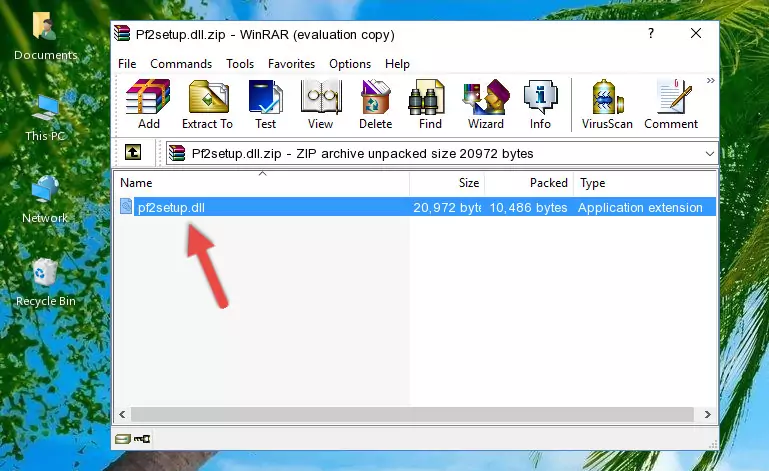Click the horizontal scrollbar thumb
769x471 pixels.
412,415
